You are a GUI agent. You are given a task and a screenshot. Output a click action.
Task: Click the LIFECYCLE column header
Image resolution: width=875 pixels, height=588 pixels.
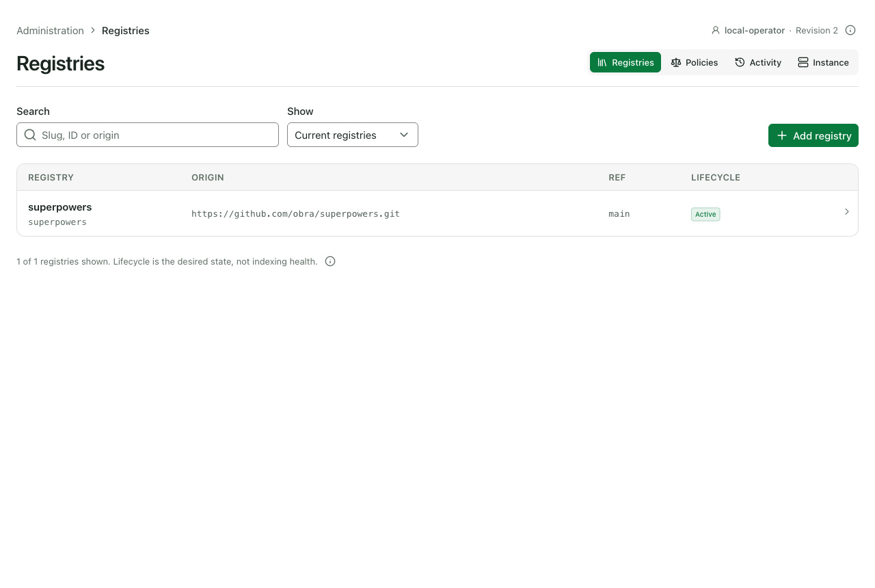pos(716,177)
